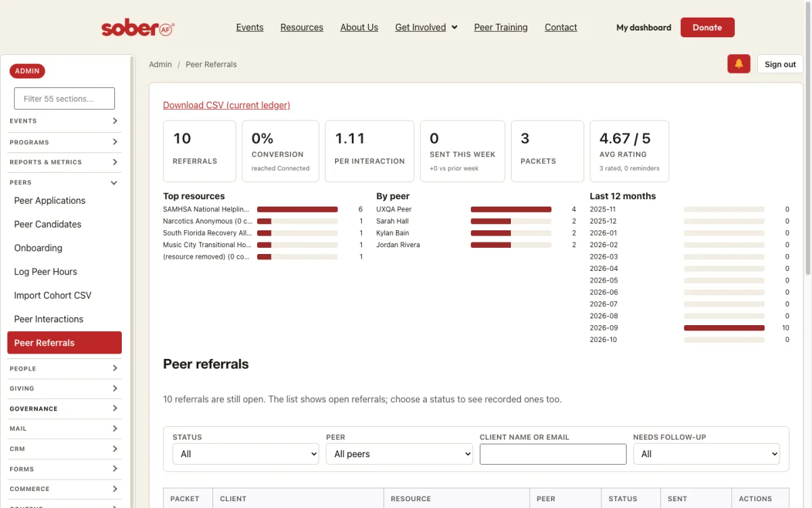
Task: Expand the Mail sidebar section
Action: pyautogui.click(x=64, y=428)
